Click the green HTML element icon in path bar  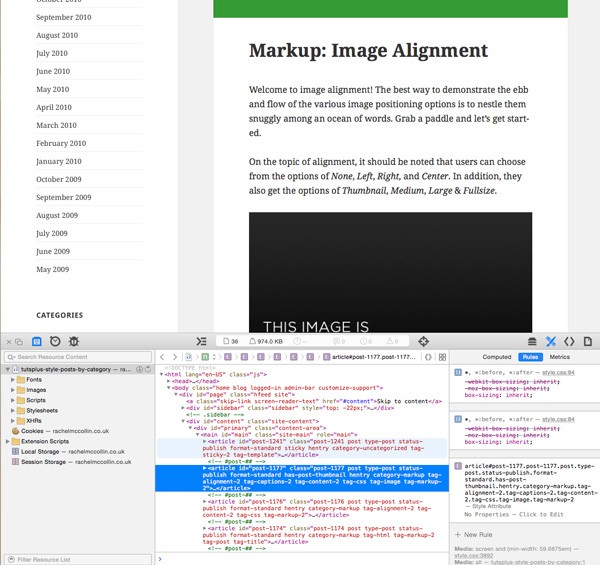coord(205,357)
